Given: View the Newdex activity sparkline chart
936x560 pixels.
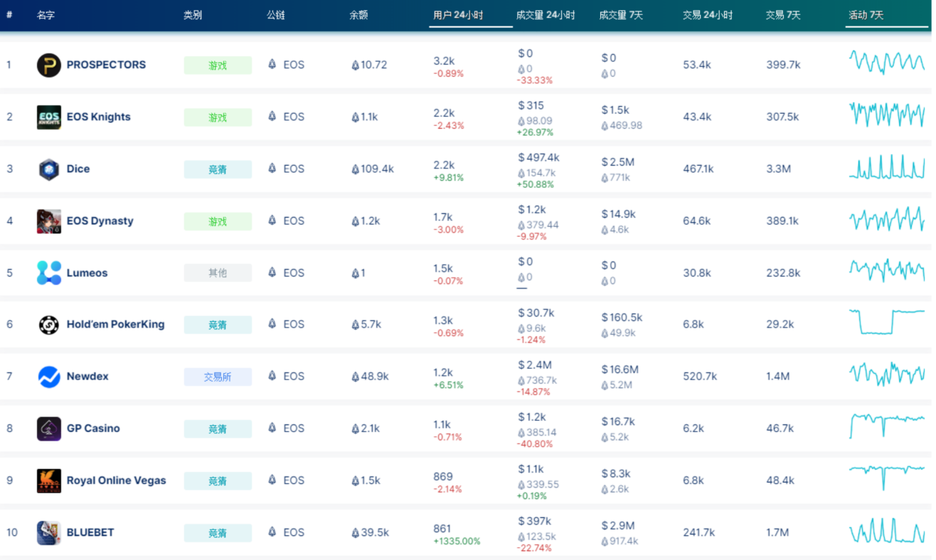Looking at the screenshot, I should point(887,374).
